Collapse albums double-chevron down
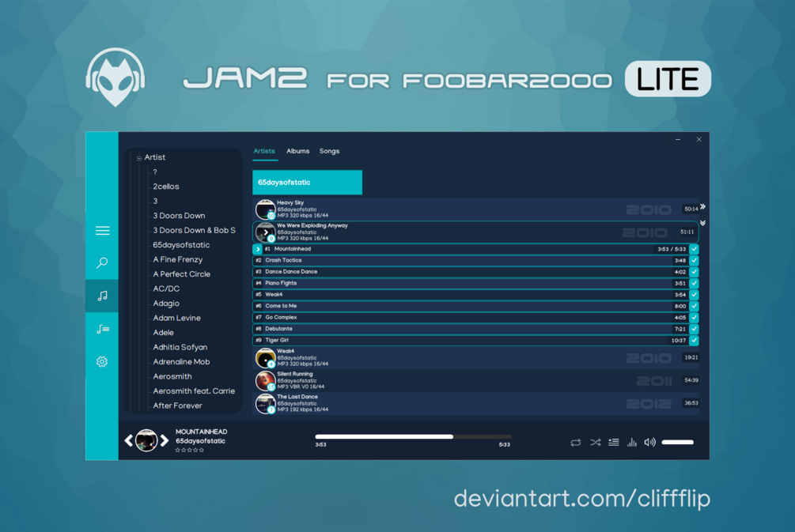 [x=702, y=223]
